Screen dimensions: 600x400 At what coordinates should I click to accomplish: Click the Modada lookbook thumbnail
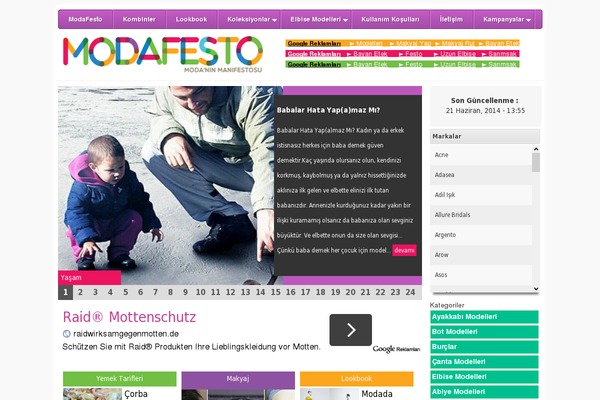pos(329,394)
